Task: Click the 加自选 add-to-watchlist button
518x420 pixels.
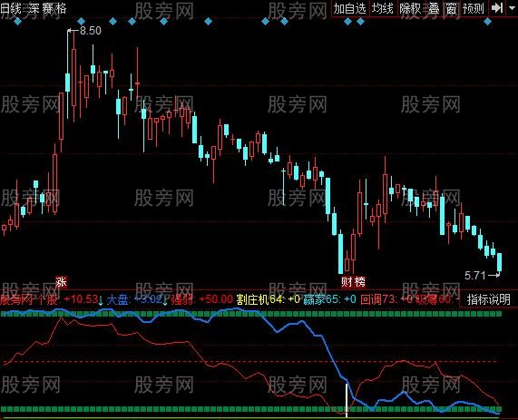Action: [x=350, y=8]
